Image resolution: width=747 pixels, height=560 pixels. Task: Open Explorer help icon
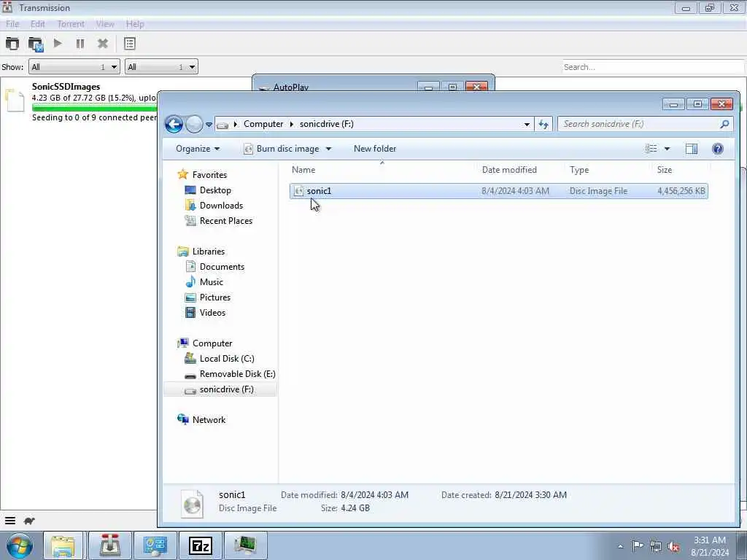(718, 149)
